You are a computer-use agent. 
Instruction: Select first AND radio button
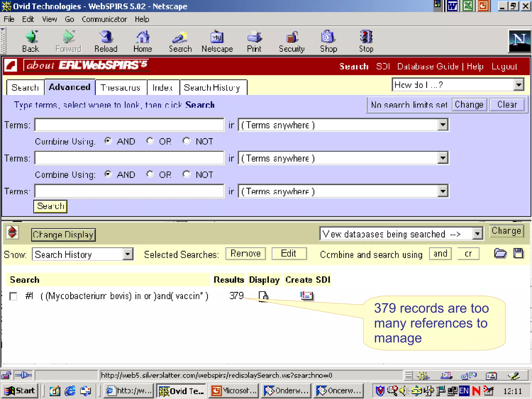(108, 141)
